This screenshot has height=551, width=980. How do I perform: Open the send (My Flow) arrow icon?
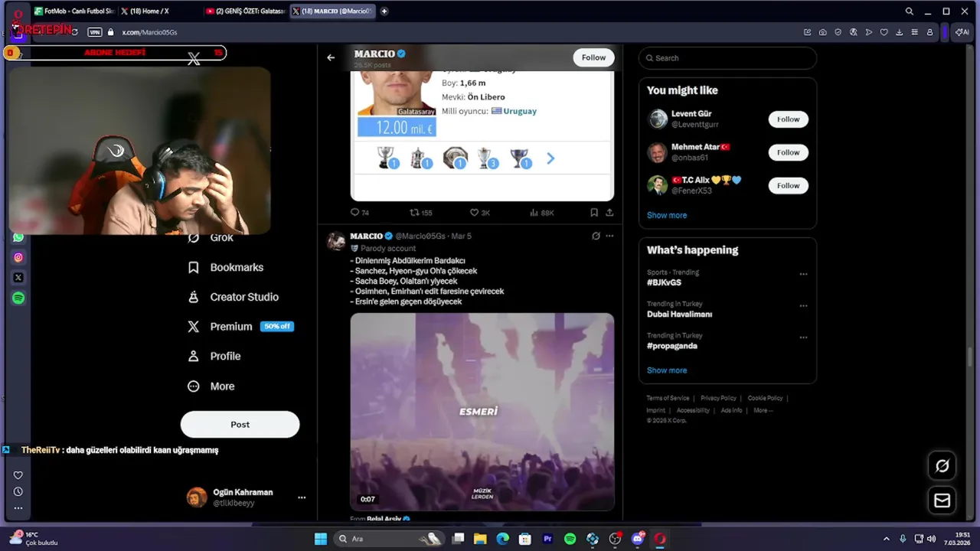point(869,32)
